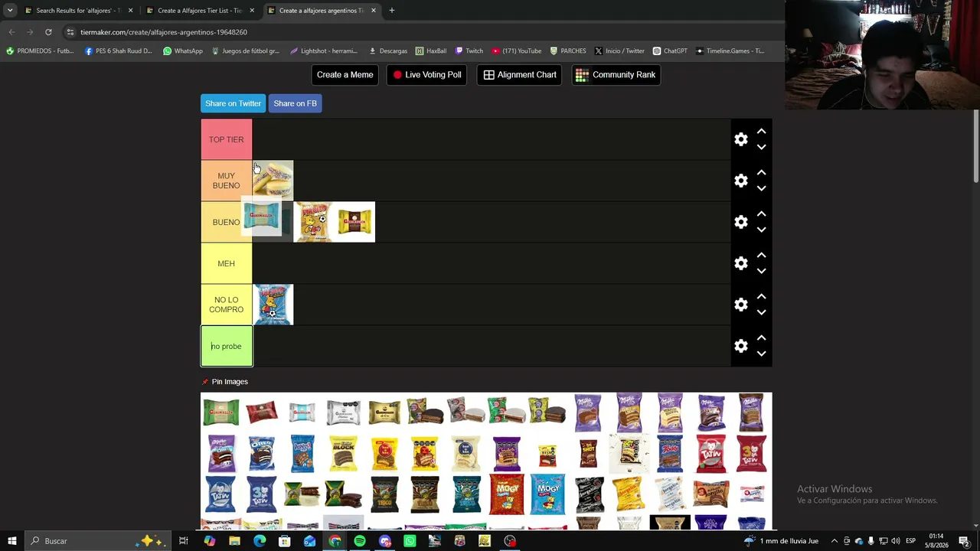
Task: Open the HaxBall bookmark
Action: tap(431, 51)
